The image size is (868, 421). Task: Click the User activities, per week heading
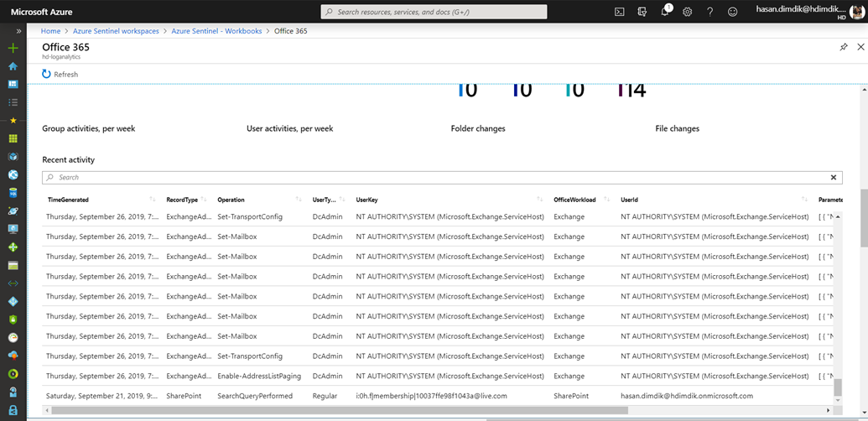coord(290,128)
